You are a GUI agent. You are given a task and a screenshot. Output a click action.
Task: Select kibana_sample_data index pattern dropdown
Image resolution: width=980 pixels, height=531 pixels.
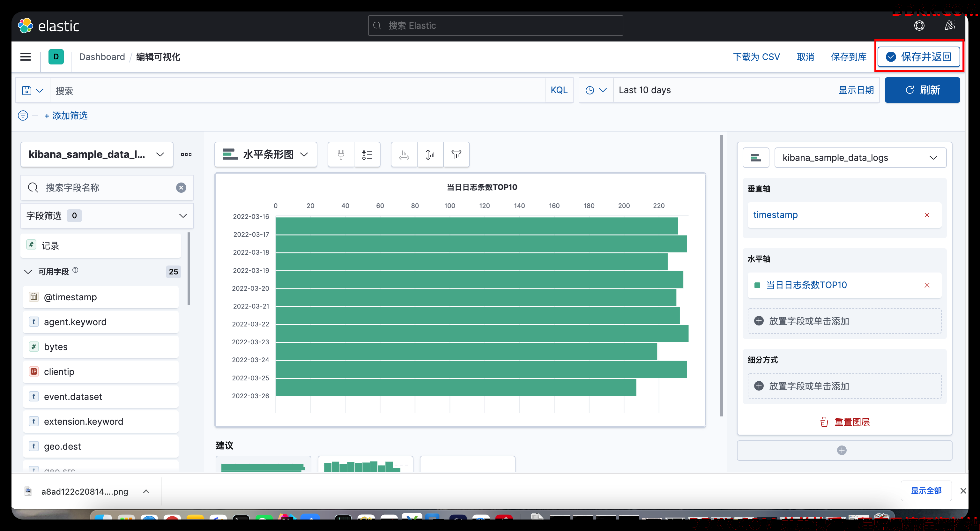(x=97, y=154)
